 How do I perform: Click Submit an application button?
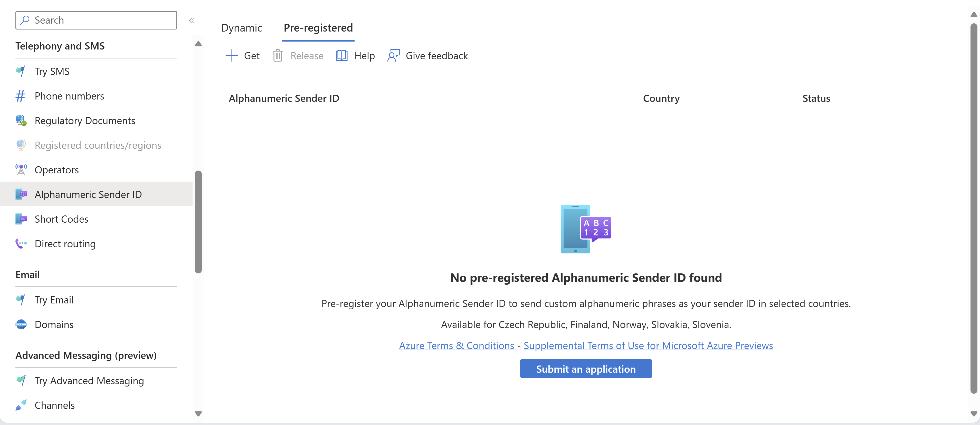[586, 368]
